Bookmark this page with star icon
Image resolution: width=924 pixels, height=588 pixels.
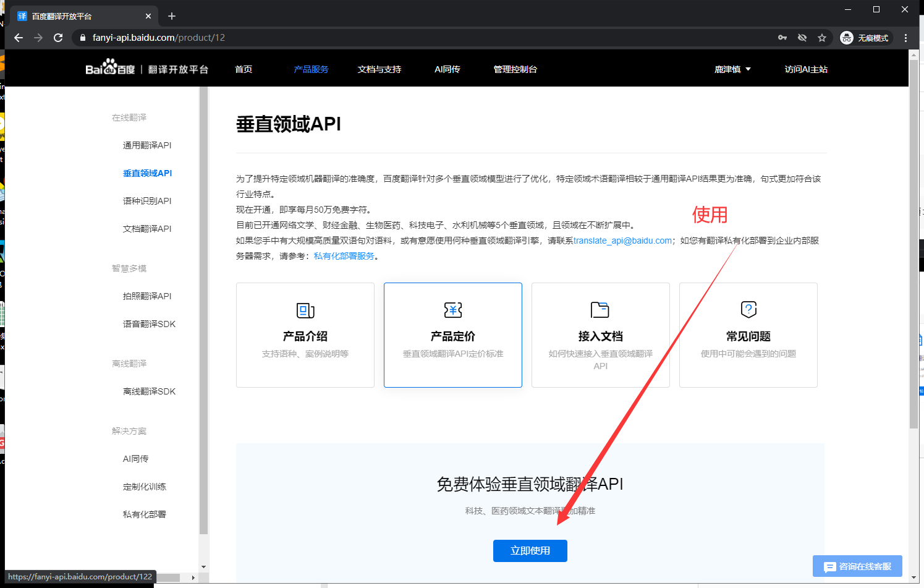(x=822, y=38)
